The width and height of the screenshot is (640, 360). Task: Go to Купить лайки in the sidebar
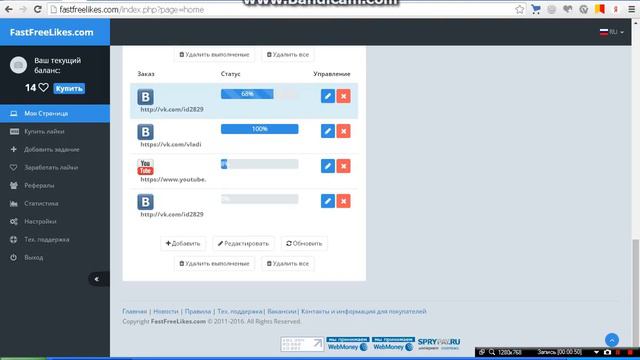(x=55, y=131)
